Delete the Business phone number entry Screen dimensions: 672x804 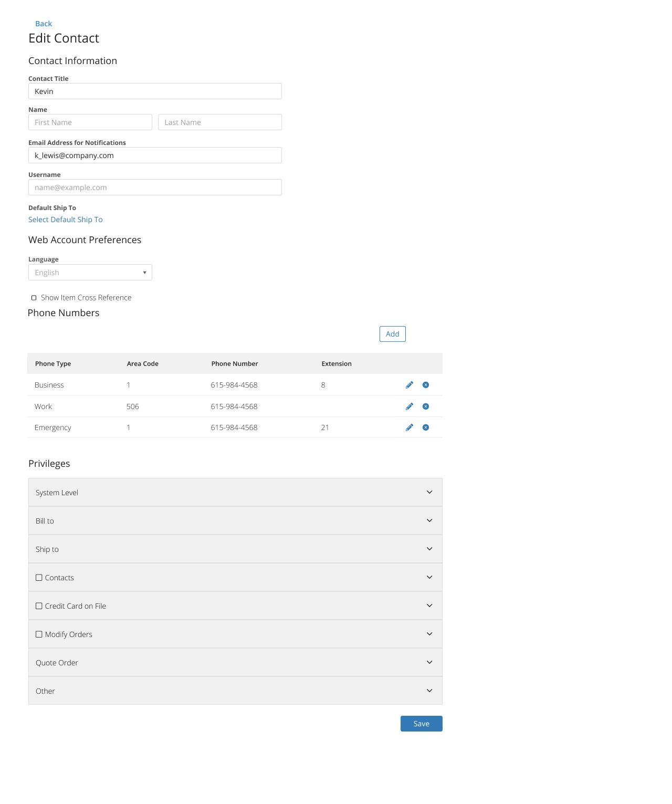[x=426, y=385]
